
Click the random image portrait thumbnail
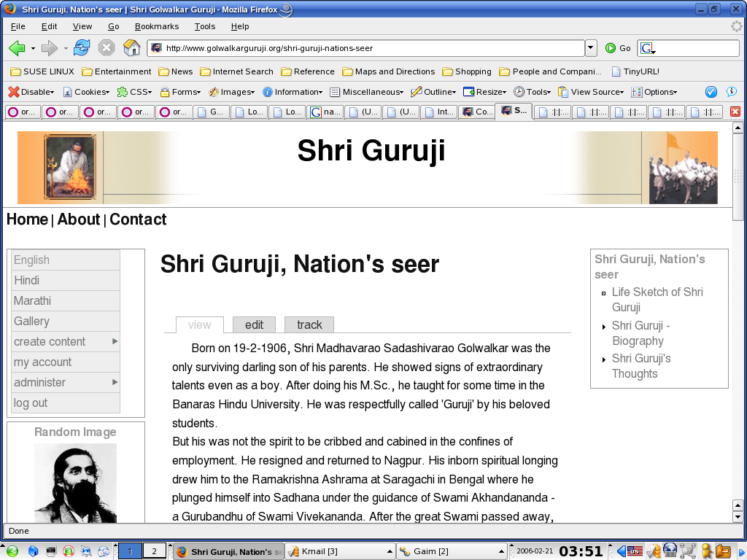[75, 483]
